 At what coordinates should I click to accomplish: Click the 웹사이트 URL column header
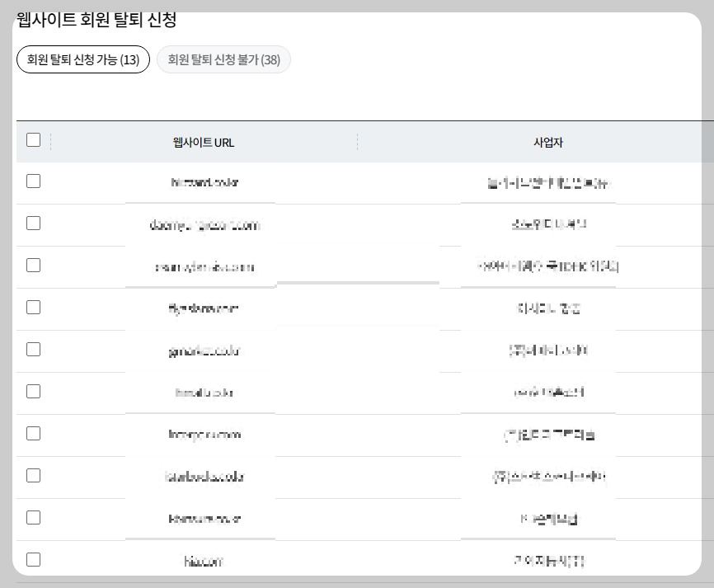click(x=204, y=142)
